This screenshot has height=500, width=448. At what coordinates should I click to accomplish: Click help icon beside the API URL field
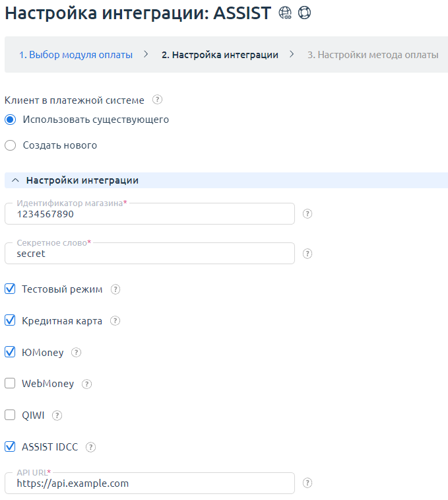tap(307, 483)
